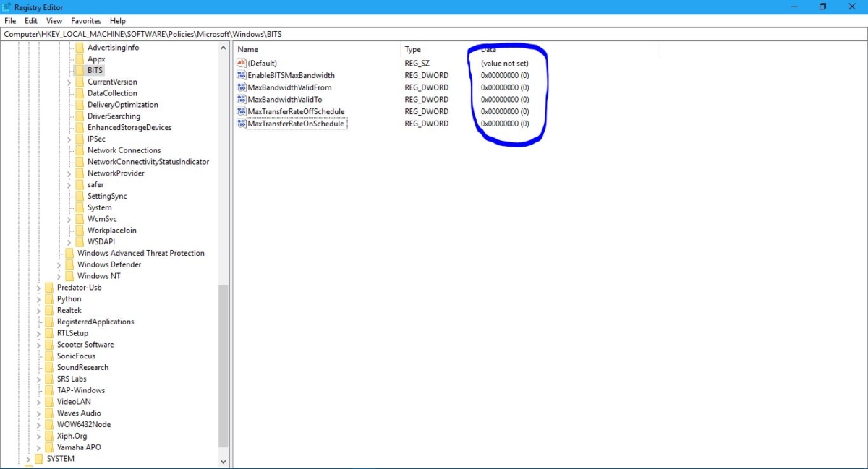Click the Registry Editor icon in the title bar
Image resolution: width=868 pixels, height=469 pixels.
click(7, 7)
